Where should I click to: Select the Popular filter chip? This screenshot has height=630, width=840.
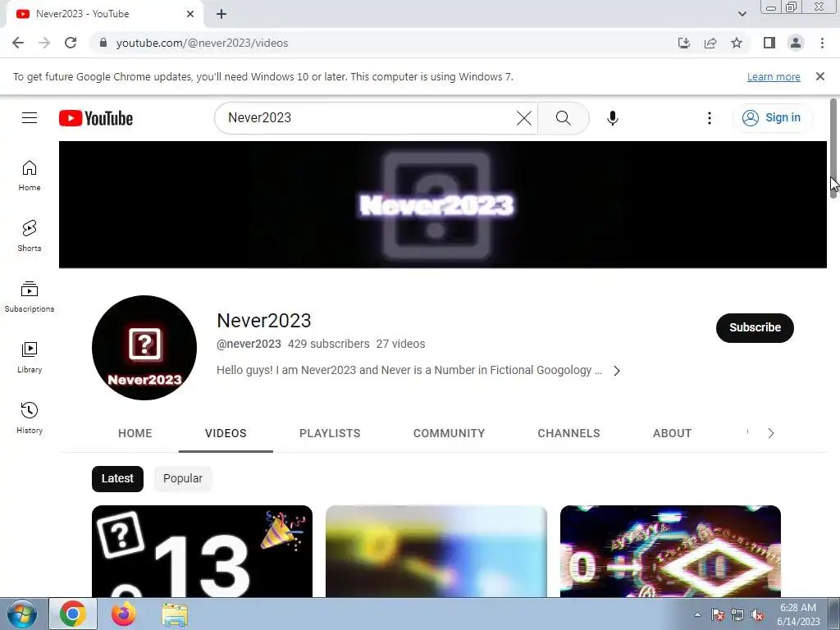(x=183, y=479)
